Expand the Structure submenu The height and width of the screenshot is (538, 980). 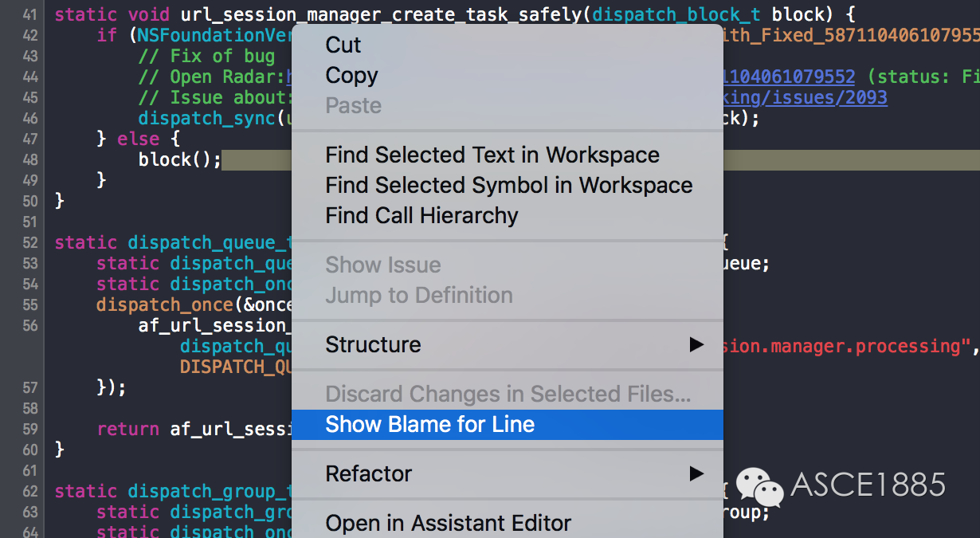click(373, 345)
